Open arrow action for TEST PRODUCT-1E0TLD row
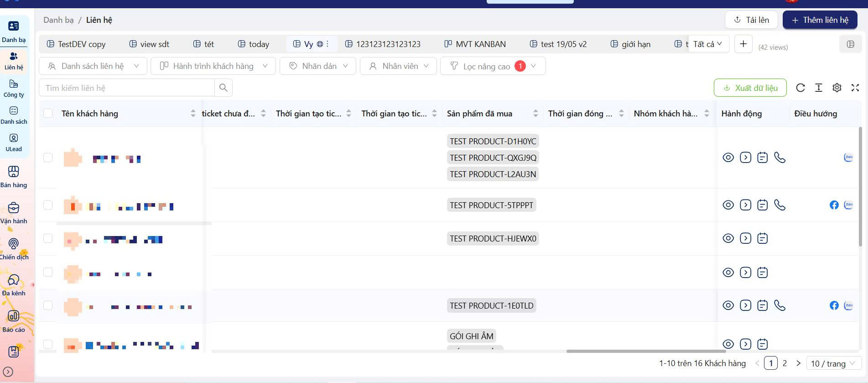The image size is (868, 383). click(746, 305)
